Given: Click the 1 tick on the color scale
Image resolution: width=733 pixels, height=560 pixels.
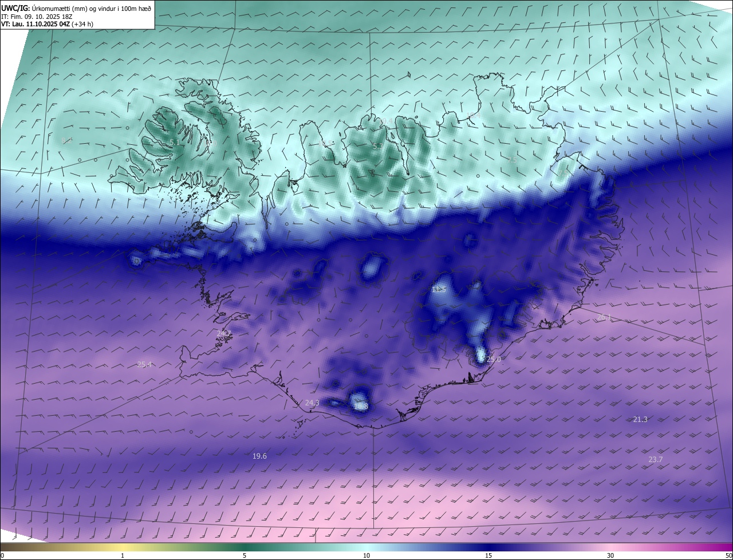Looking at the screenshot, I should tap(123, 556).
